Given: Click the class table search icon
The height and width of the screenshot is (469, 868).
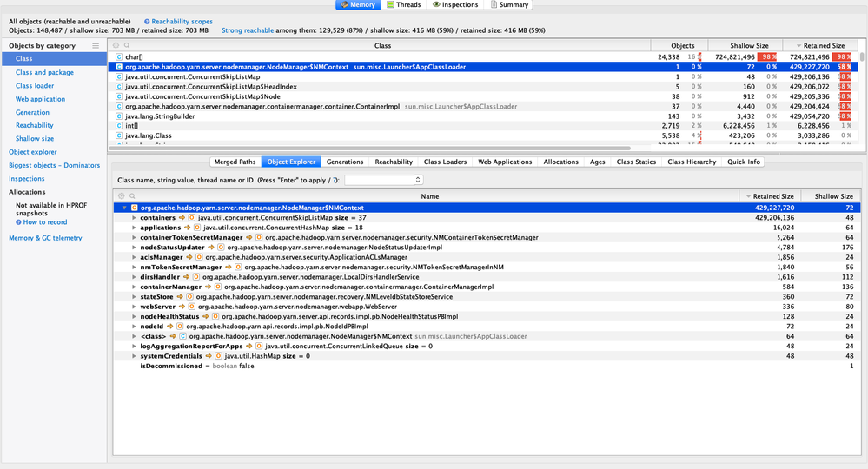Looking at the screenshot, I should point(127,45).
